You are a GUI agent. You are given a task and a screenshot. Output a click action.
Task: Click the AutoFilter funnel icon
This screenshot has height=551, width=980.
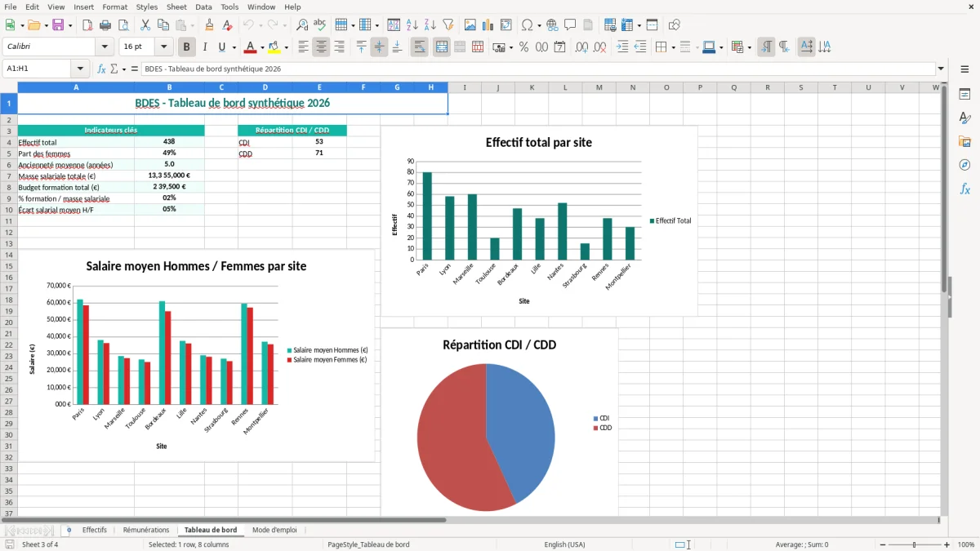(448, 25)
